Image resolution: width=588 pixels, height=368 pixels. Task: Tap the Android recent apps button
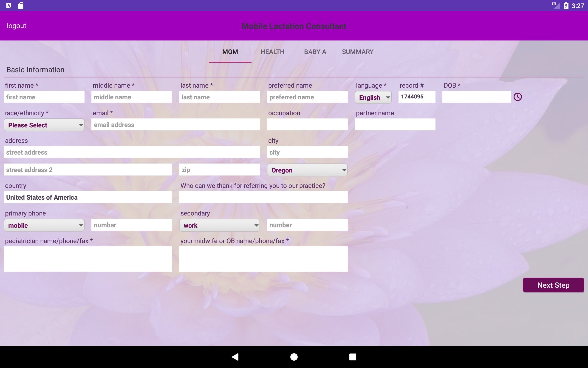pos(353,357)
